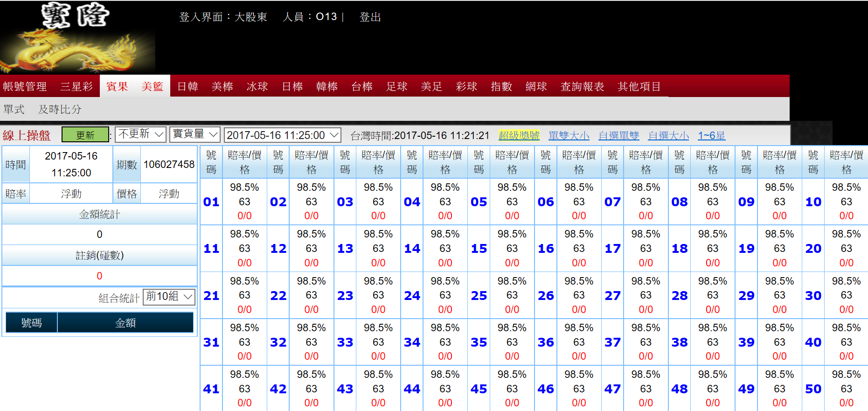This screenshot has height=411, width=868.
Task: Open 帳號管理 in the nav bar
Action: click(x=25, y=86)
